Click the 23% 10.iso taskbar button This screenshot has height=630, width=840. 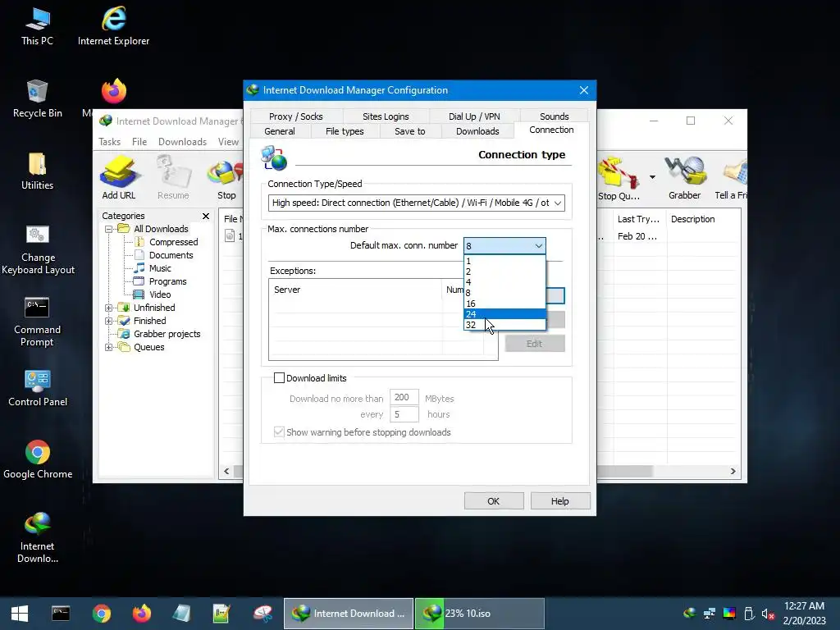(x=479, y=614)
